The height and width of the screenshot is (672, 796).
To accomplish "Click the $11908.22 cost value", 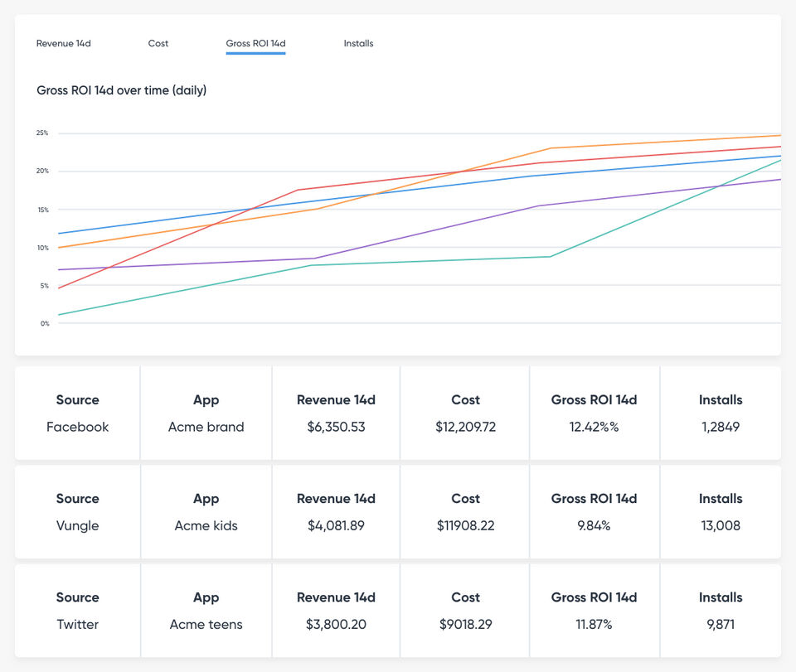I will click(465, 525).
